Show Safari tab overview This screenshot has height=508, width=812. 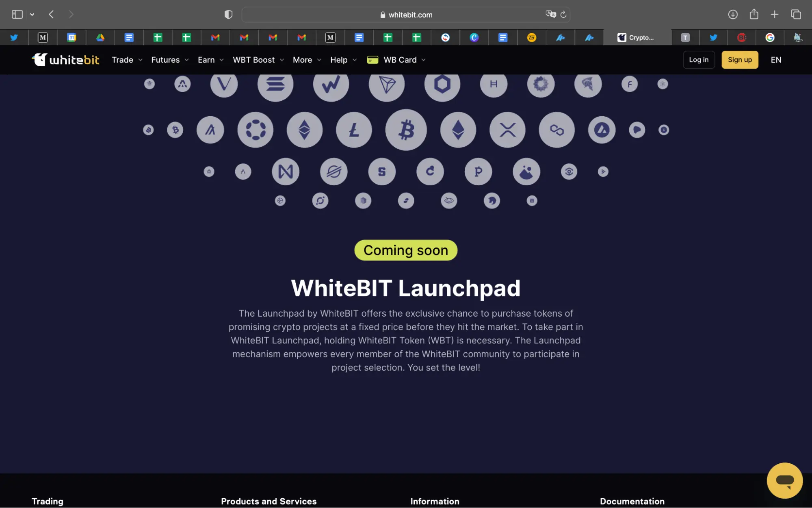click(x=796, y=15)
